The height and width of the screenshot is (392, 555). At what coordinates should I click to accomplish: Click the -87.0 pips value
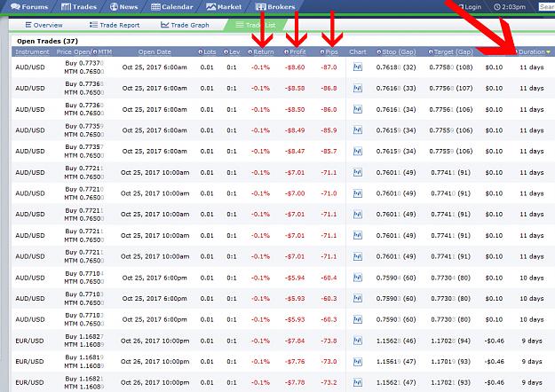329,67
